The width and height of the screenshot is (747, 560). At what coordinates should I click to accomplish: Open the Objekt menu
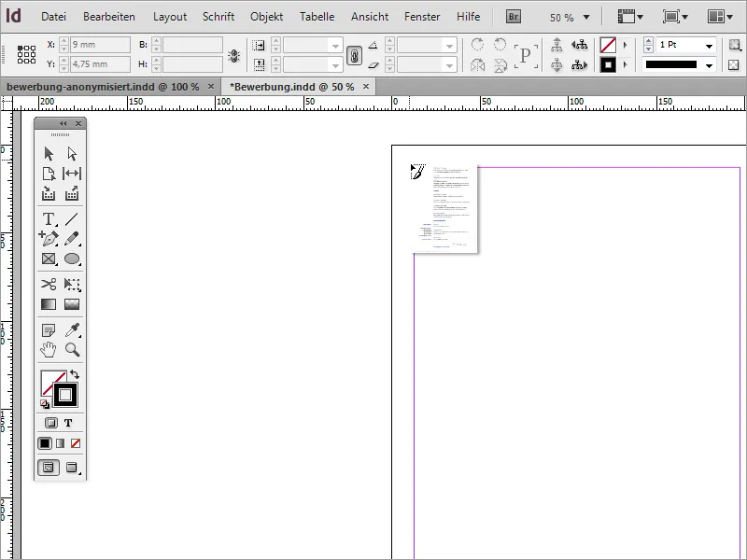tap(266, 17)
